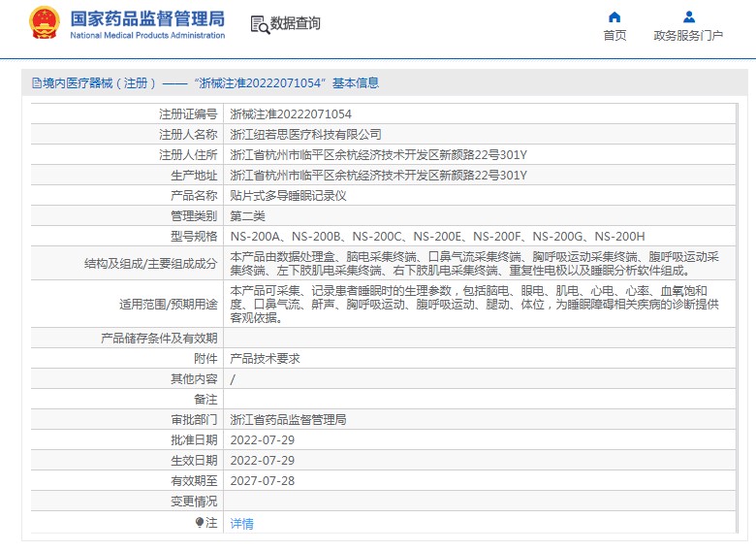Click the national emblem logo
Screen dimensions: 756x551
(x=45, y=22)
